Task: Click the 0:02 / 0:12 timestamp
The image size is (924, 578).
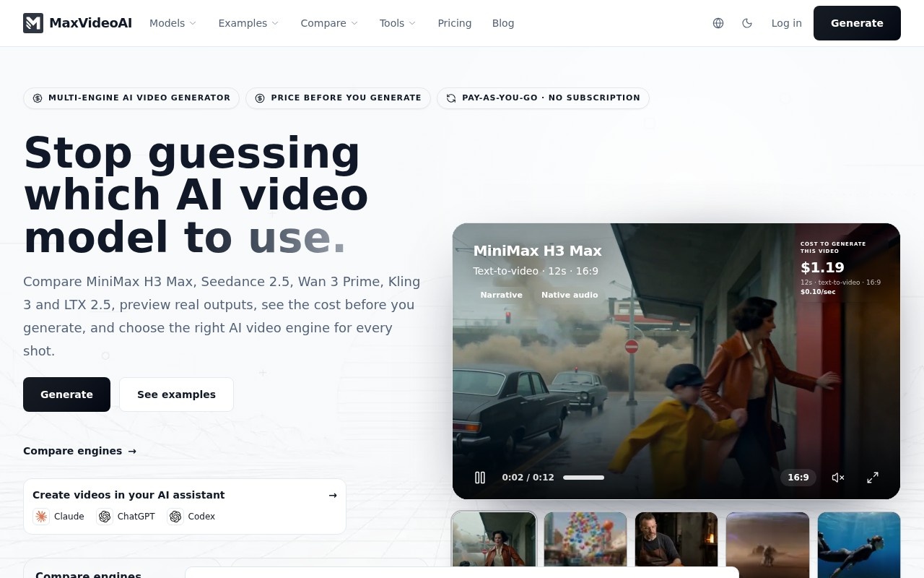Action: point(528,478)
